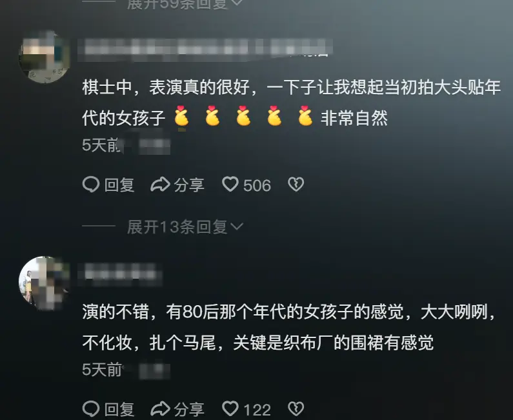Image resolution: width=513 pixels, height=420 pixels.
Task: Open second commenter's avatar profile
Action: 44,283
